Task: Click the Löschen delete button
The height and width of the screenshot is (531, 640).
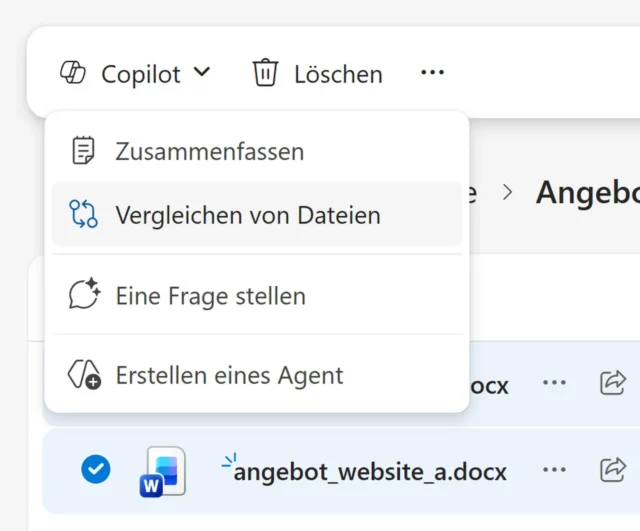Action: [x=318, y=74]
